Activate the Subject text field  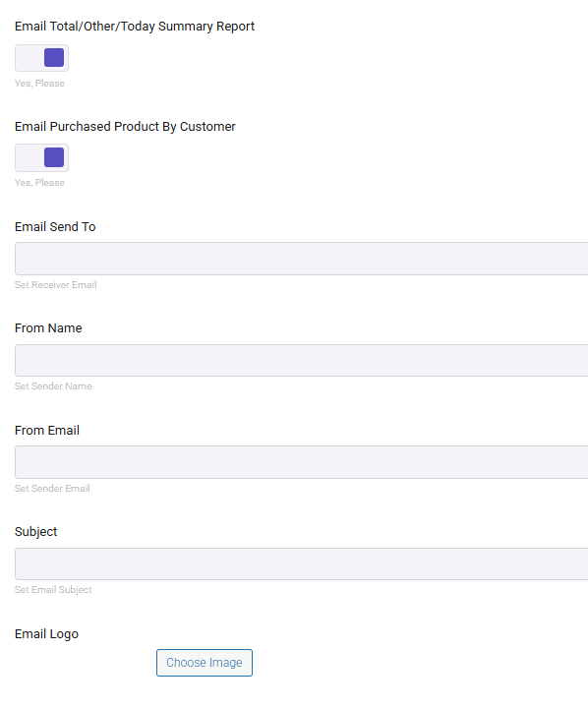tap(302, 563)
